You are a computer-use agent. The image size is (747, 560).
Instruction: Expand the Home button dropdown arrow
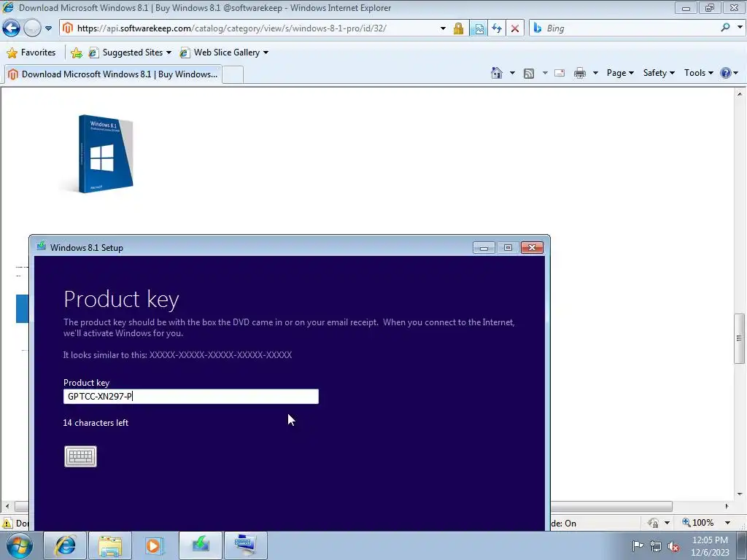click(512, 73)
